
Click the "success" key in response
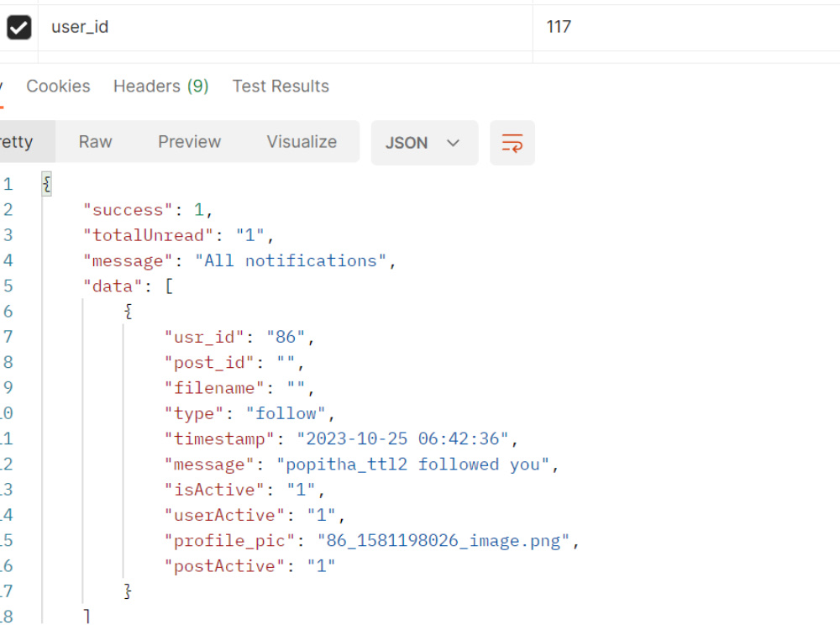tap(128, 210)
